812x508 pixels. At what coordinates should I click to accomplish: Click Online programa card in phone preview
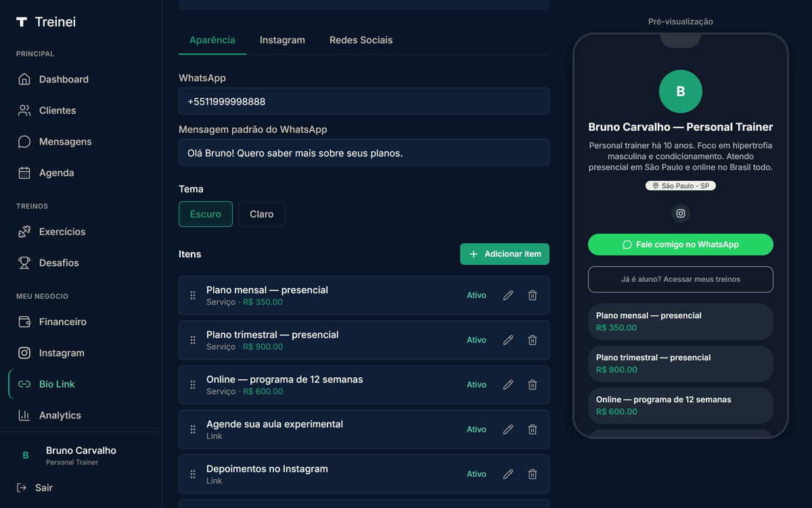tap(681, 406)
